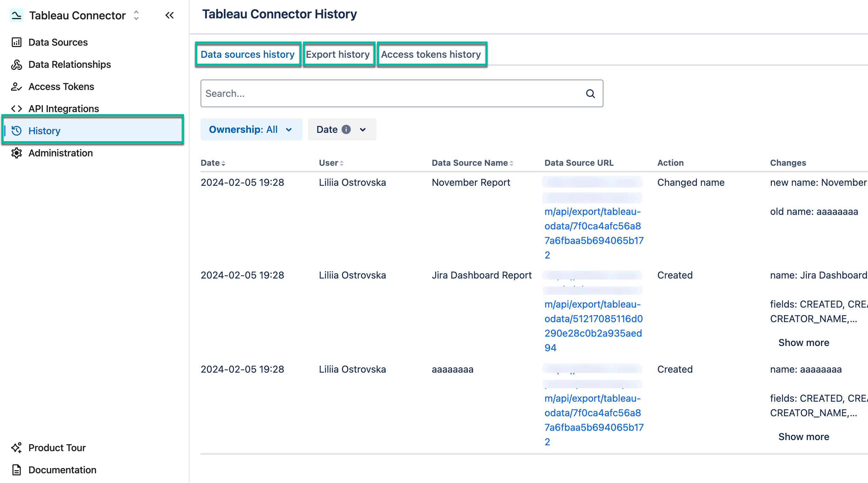Toggle sorting on Data Source Name column
The image size is (868, 483).
(511, 163)
